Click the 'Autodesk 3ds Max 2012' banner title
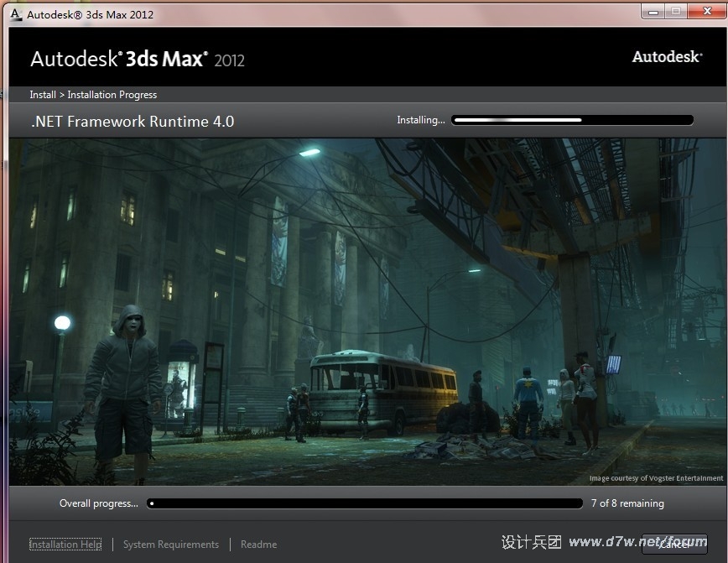This screenshot has height=563, width=728. click(138, 59)
